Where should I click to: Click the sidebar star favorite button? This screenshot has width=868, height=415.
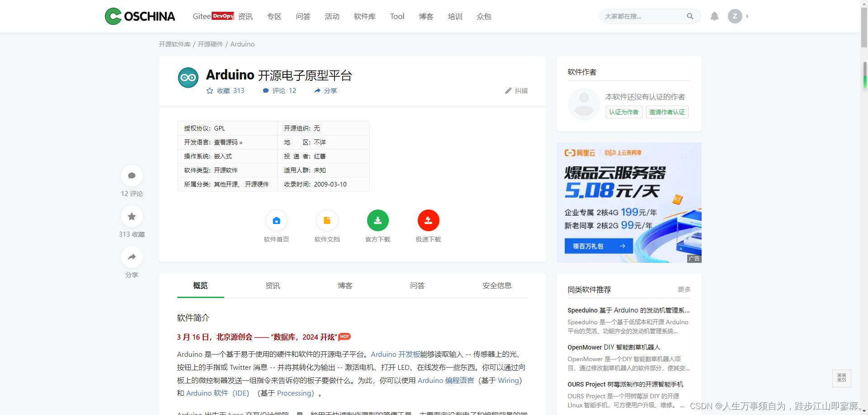click(x=132, y=217)
